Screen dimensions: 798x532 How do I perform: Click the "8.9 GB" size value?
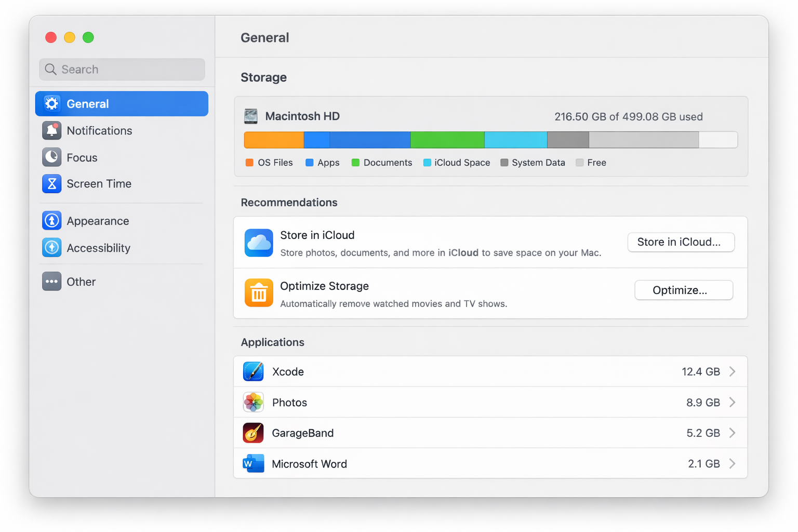pos(703,402)
